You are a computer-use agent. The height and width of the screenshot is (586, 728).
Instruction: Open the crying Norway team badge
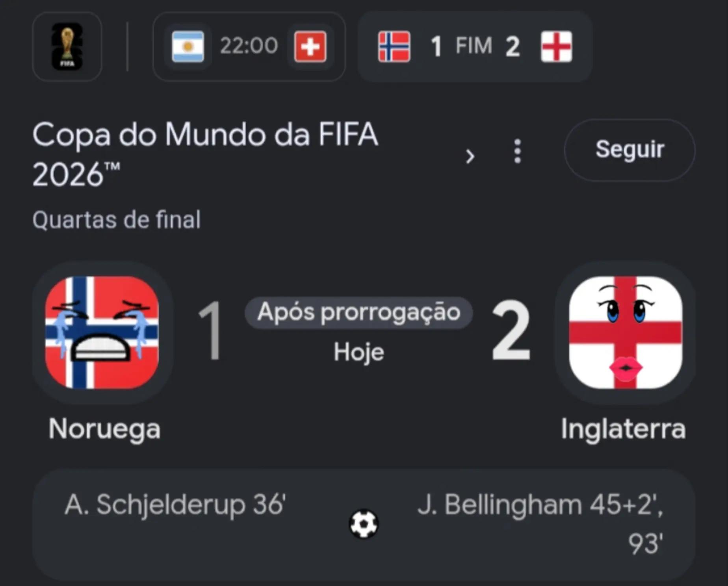point(102,332)
